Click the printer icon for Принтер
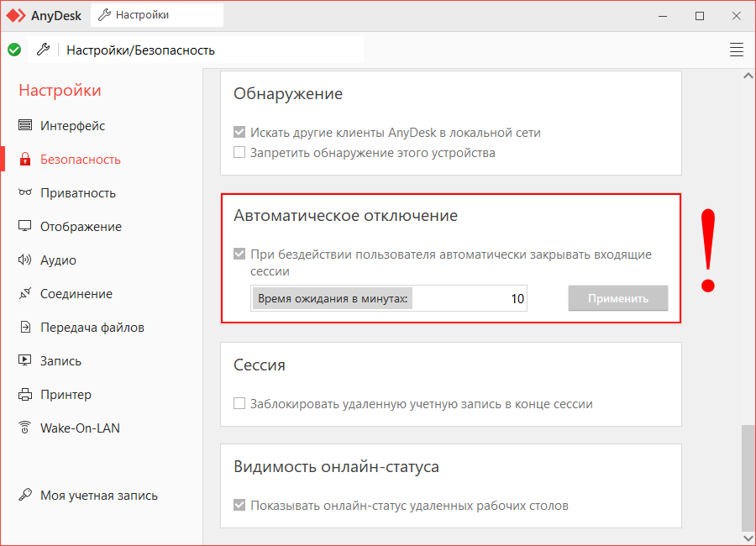756x546 pixels. click(x=25, y=395)
